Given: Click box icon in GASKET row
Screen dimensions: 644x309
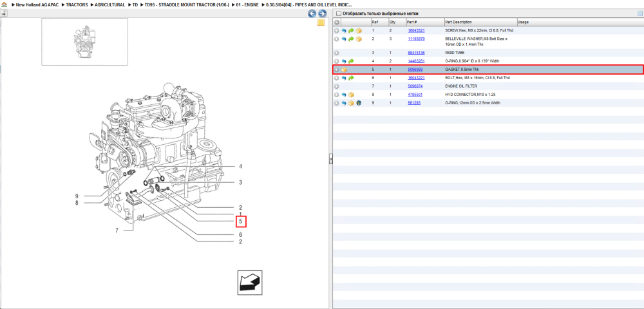Looking at the screenshot, I should coord(344,70).
